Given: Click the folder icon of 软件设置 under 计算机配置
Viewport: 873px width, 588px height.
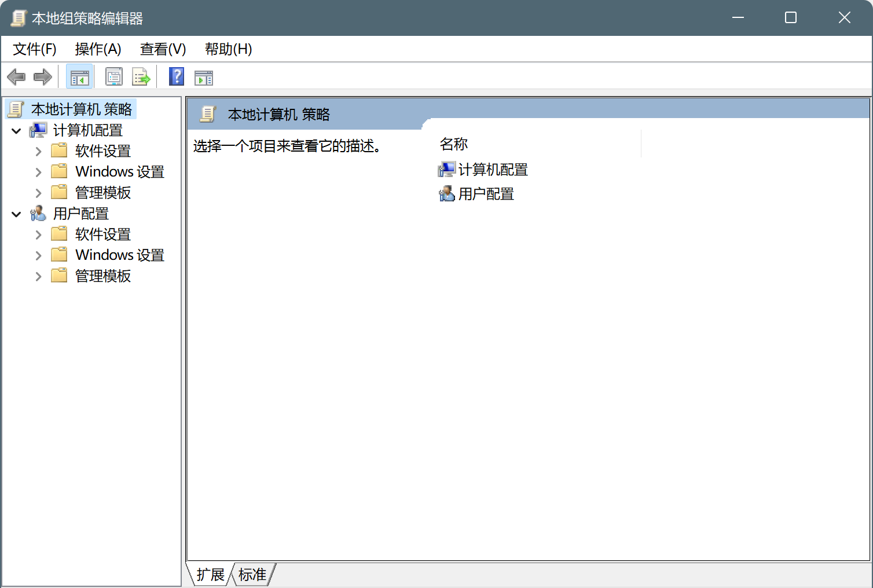Looking at the screenshot, I should click(x=59, y=150).
